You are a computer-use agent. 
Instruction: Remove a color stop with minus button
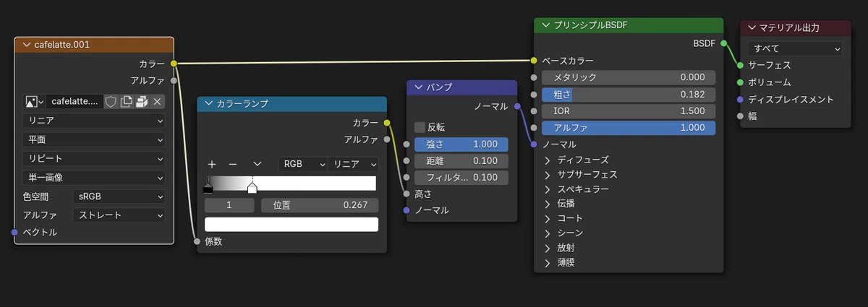233,164
